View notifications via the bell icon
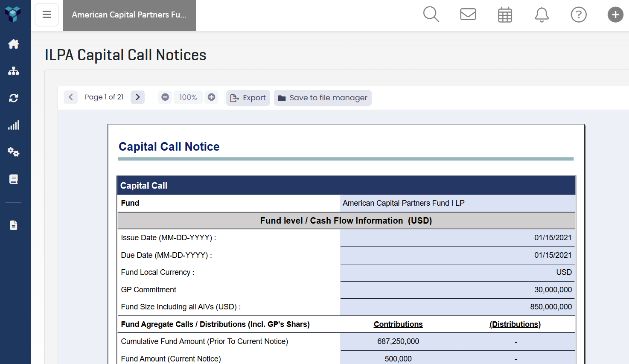The image size is (629, 364). click(542, 15)
